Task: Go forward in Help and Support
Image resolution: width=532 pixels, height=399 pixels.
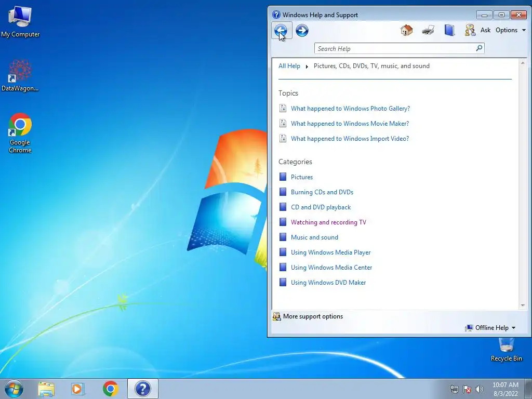Action: [302, 31]
